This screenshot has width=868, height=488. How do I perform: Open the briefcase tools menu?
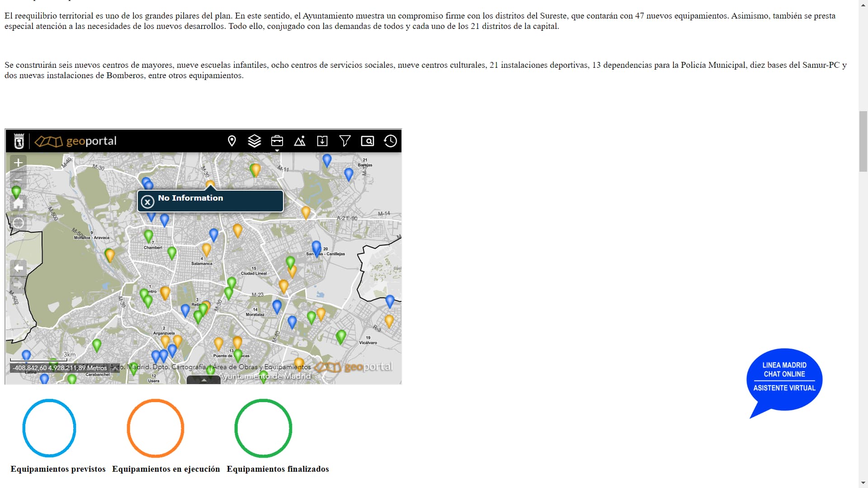(x=277, y=141)
